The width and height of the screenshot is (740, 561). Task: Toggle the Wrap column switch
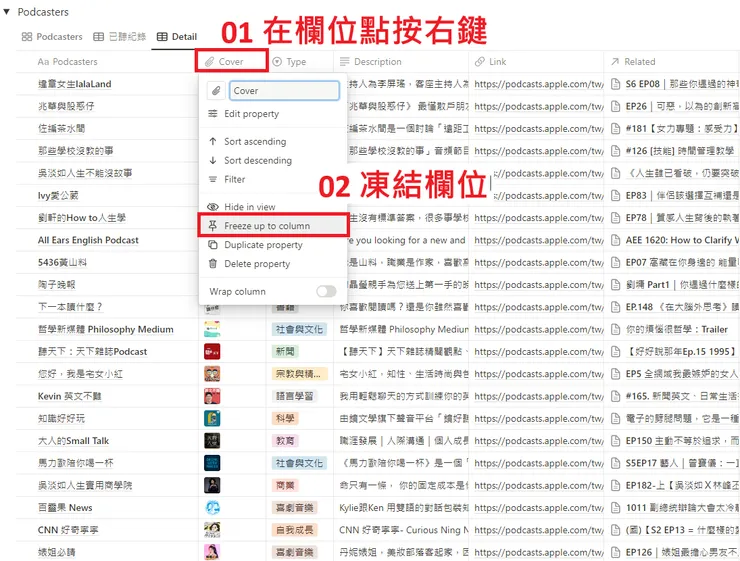326,292
